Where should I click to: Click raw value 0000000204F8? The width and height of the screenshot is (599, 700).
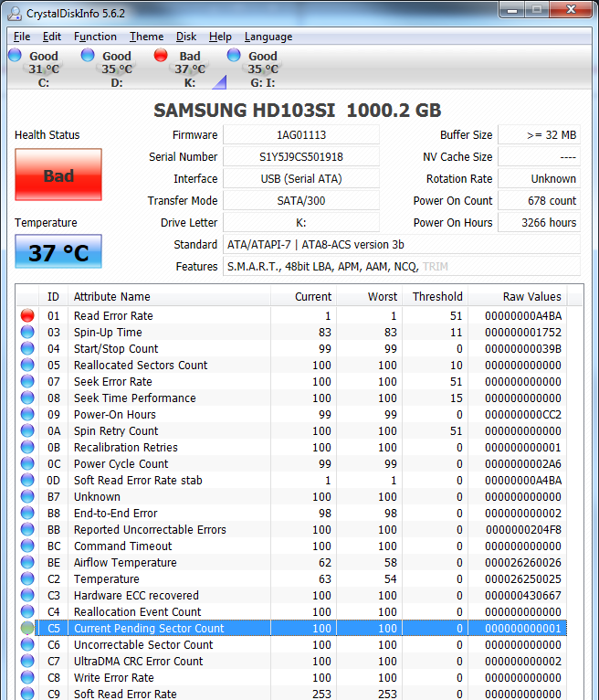click(523, 529)
